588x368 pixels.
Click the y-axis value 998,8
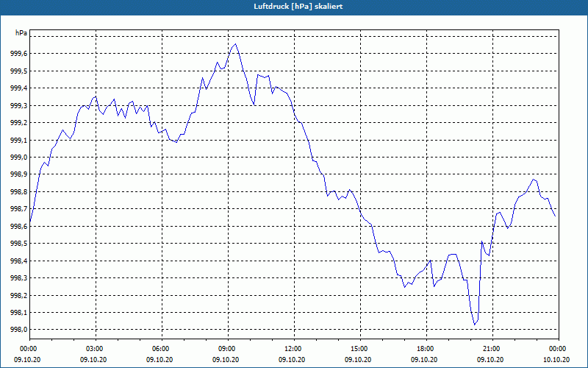[x=19, y=192]
